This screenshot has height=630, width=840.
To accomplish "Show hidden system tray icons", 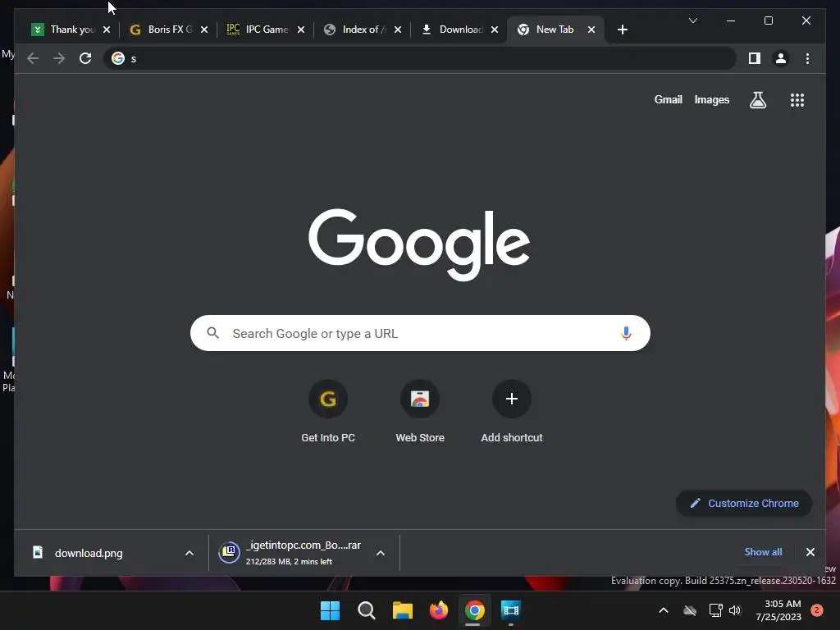I will [x=663, y=610].
